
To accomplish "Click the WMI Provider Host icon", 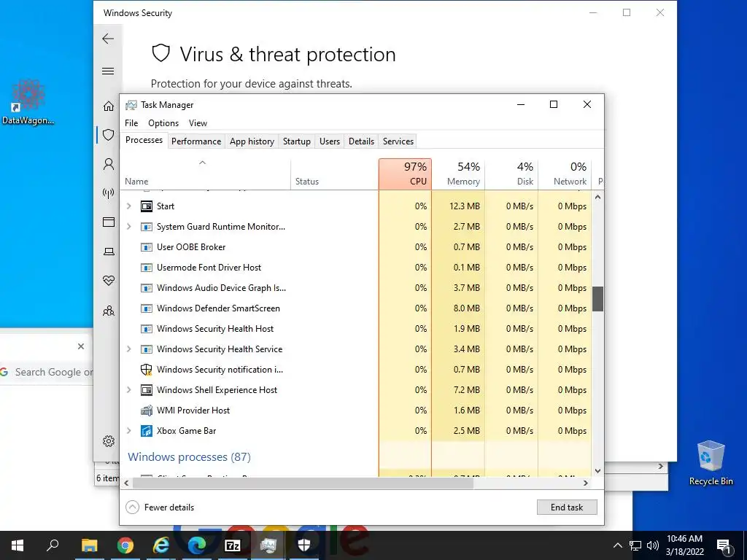I will [x=146, y=411].
